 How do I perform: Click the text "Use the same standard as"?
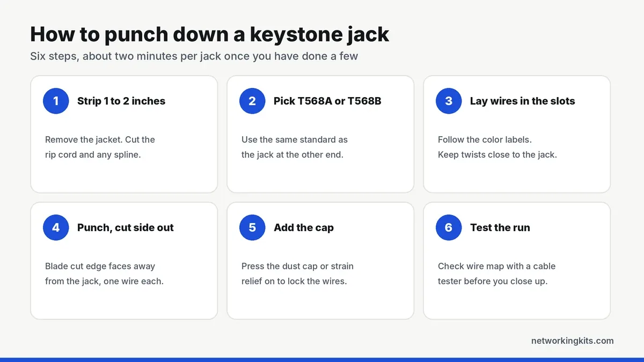(295, 139)
